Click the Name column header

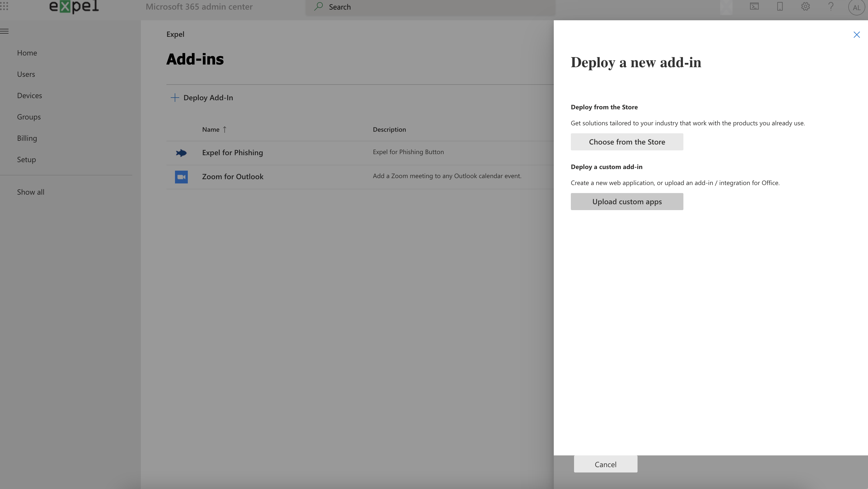pos(210,129)
